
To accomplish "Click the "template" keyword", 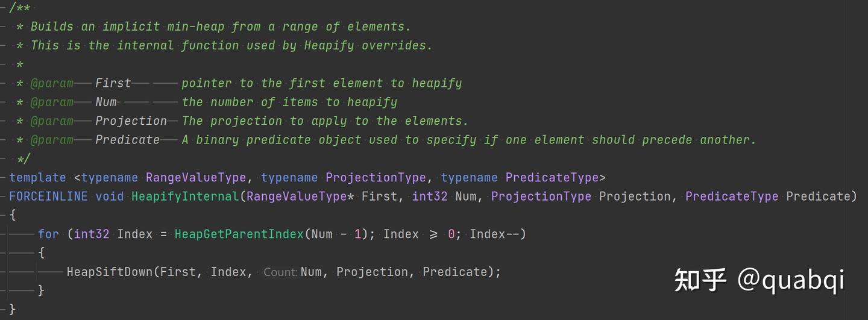I will pos(37,178).
